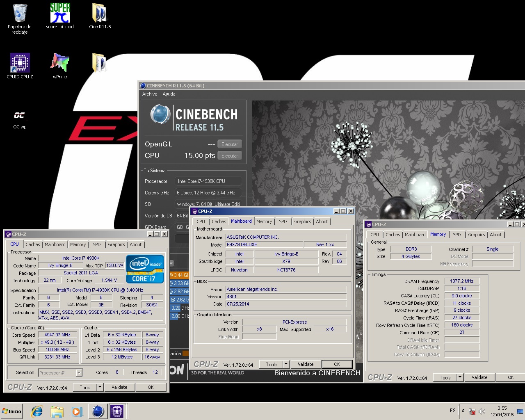The width and height of the screenshot is (525, 420).
Task: Select Graphics tab in right CPU-Z window
Action: click(477, 235)
